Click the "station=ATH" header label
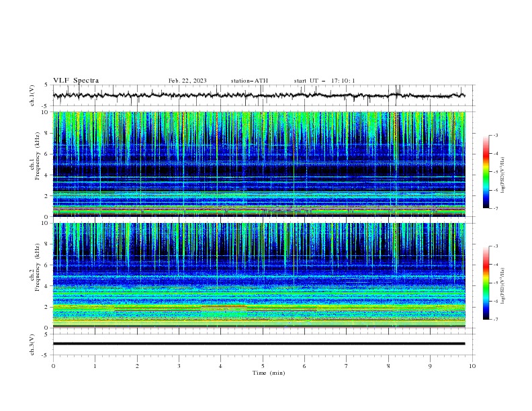This screenshot has height=411, width=532. click(x=249, y=81)
